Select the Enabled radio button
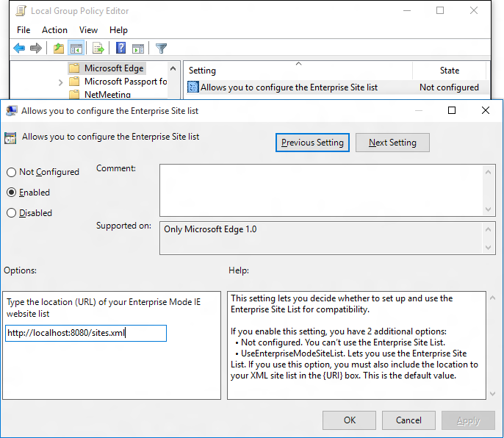 click(12, 193)
